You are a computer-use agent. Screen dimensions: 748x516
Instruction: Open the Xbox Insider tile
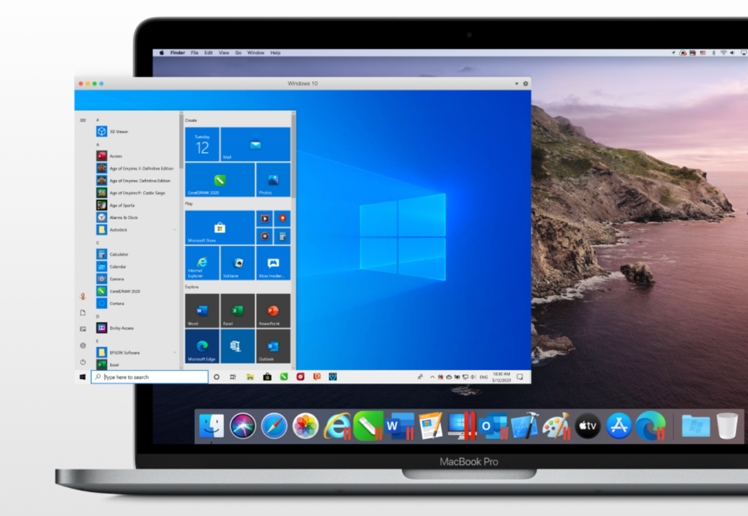(x=273, y=263)
